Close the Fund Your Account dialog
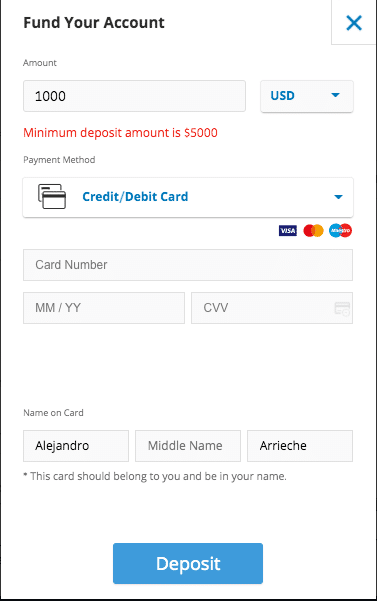 (x=354, y=23)
